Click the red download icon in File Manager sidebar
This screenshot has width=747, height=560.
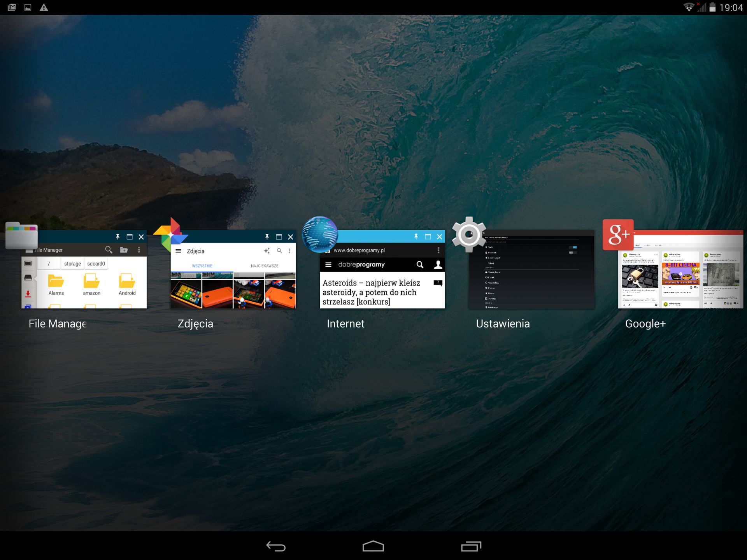point(28,294)
